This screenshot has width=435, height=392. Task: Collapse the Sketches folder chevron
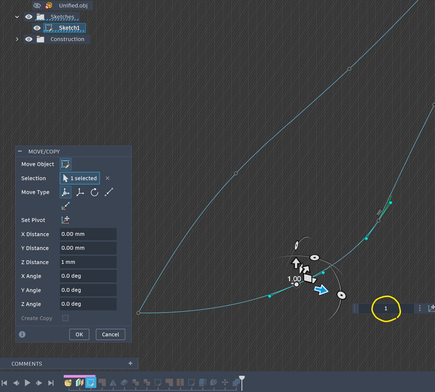(17, 17)
